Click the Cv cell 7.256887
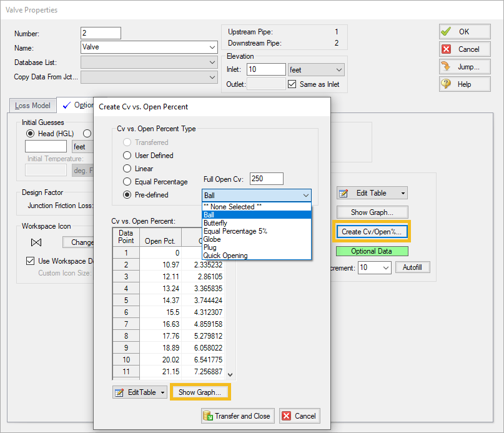Viewport: 504px width, 433px height. [x=203, y=372]
